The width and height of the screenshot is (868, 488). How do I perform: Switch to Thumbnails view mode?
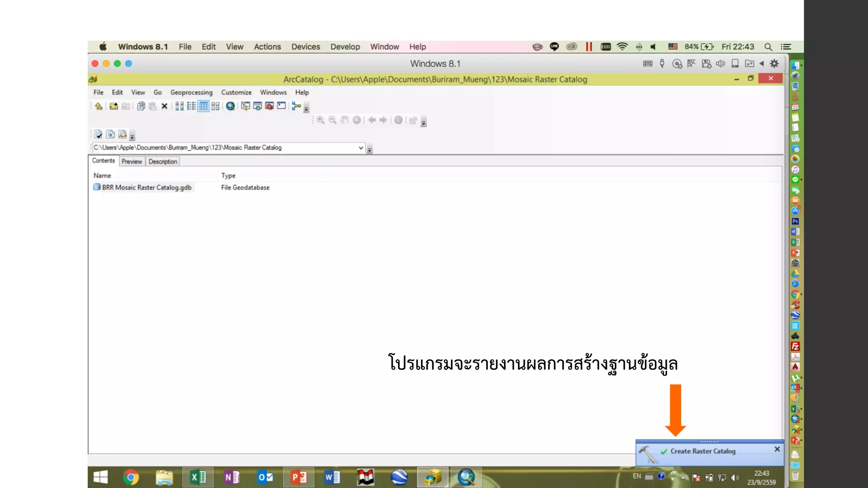pyautogui.click(x=215, y=106)
